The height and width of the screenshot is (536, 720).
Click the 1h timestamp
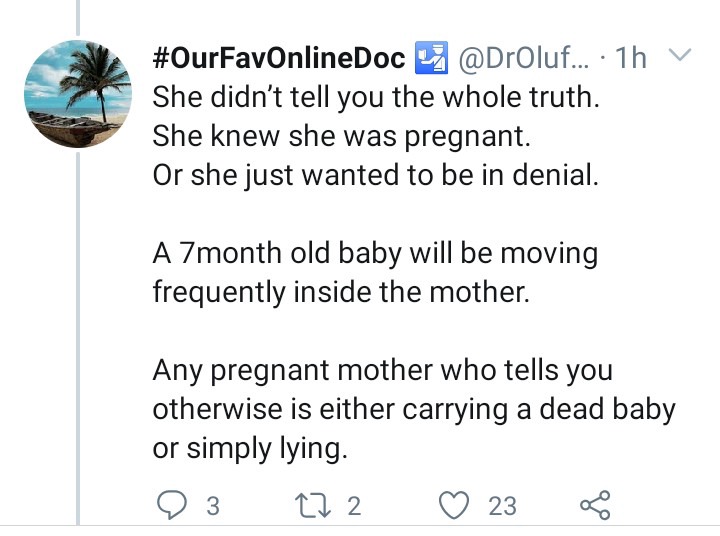(x=630, y=58)
